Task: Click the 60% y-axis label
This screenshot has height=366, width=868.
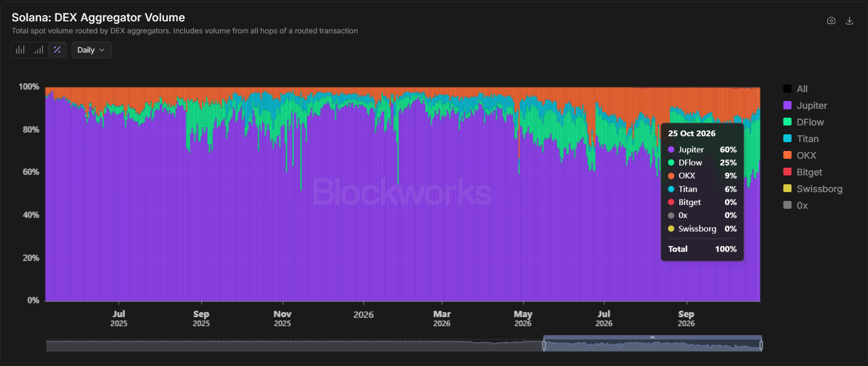Action: pyautogui.click(x=31, y=172)
